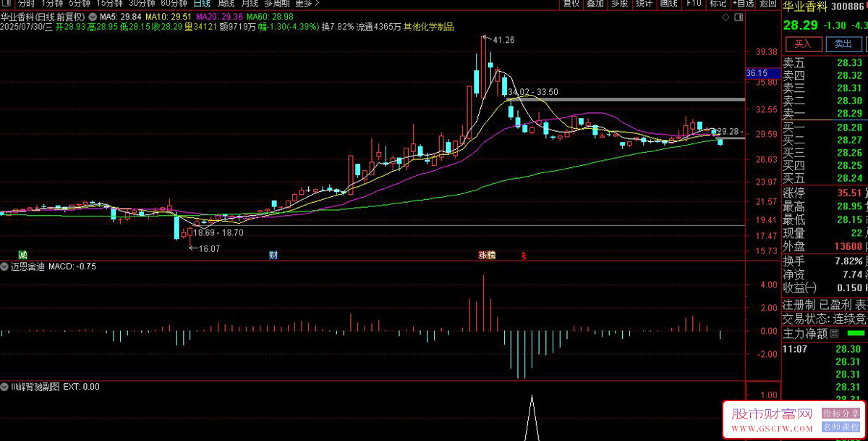Select the 60分钟 period tab

(174, 4)
